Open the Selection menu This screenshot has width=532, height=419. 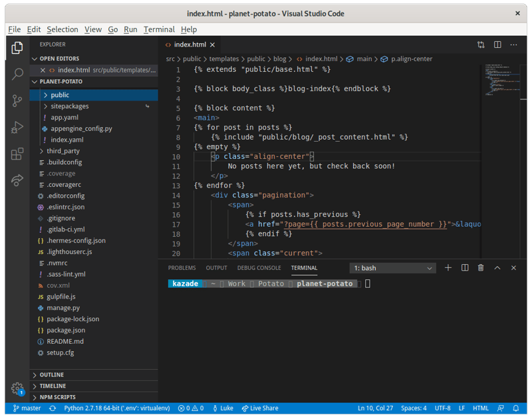click(63, 29)
